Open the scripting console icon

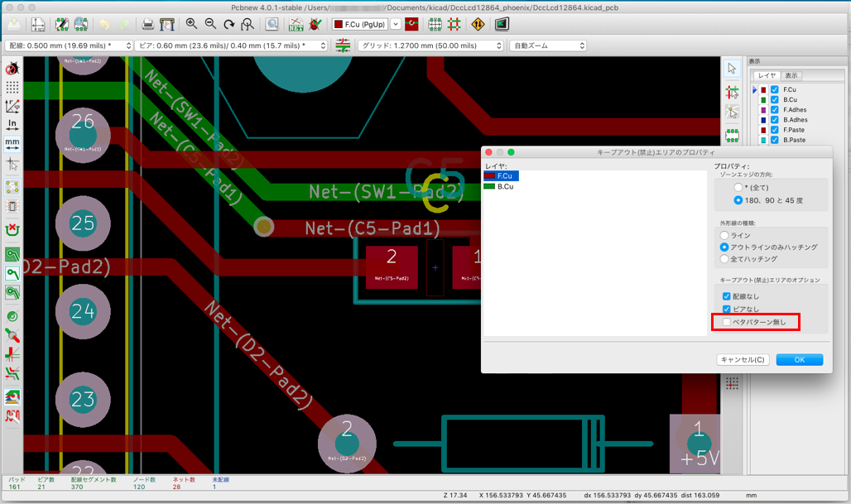tap(502, 24)
